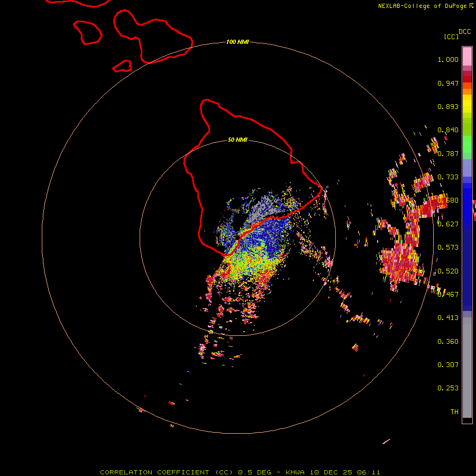
Task: Click the small Kahoolawe island outline
Action: point(122,66)
